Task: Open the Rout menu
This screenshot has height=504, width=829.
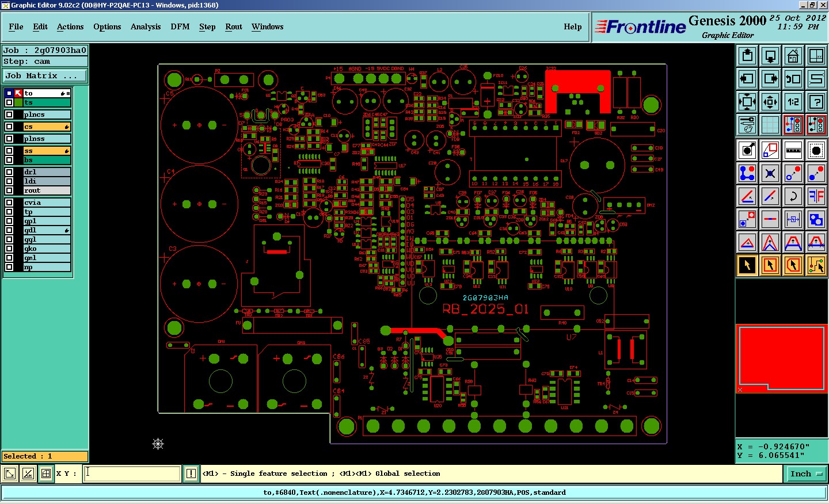Action: [x=234, y=27]
